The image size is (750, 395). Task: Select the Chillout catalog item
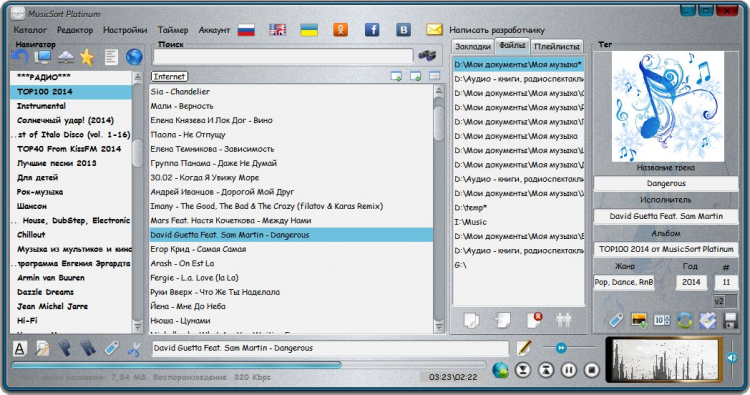[x=71, y=235]
